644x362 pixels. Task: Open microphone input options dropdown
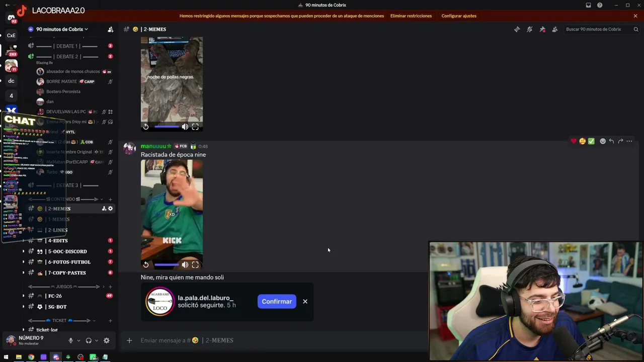click(x=78, y=341)
